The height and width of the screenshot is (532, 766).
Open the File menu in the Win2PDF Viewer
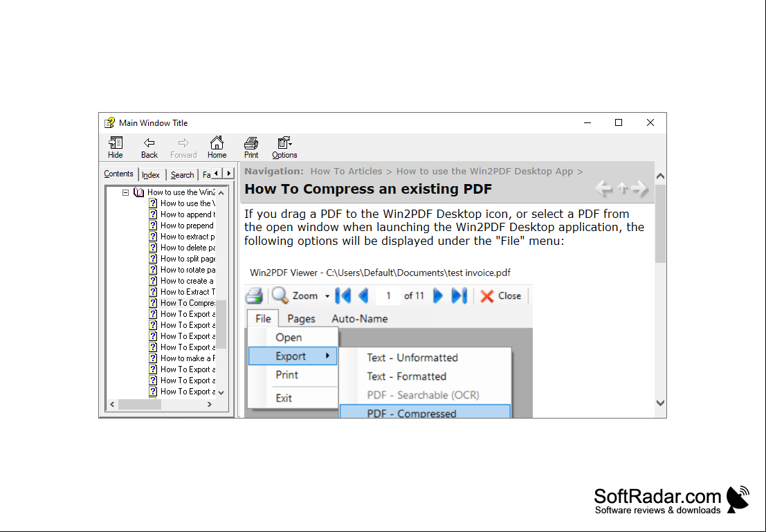[263, 318]
